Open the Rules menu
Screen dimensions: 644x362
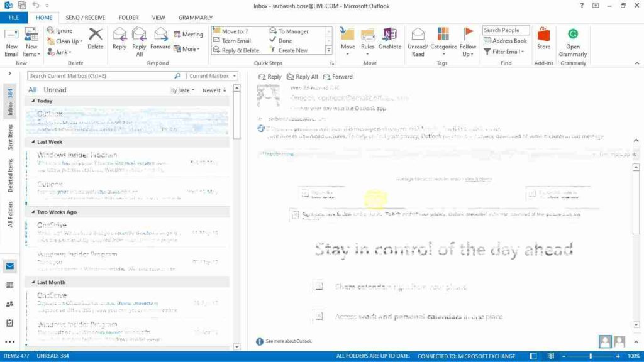pos(367,42)
